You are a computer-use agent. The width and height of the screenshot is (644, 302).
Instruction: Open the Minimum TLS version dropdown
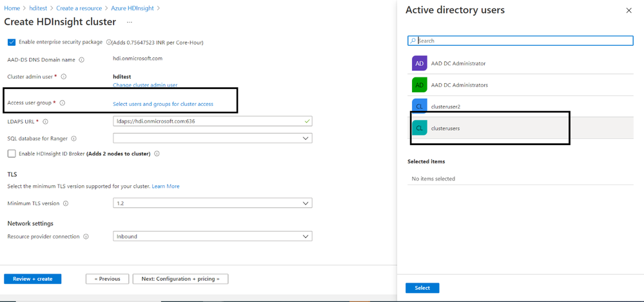coord(212,203)
